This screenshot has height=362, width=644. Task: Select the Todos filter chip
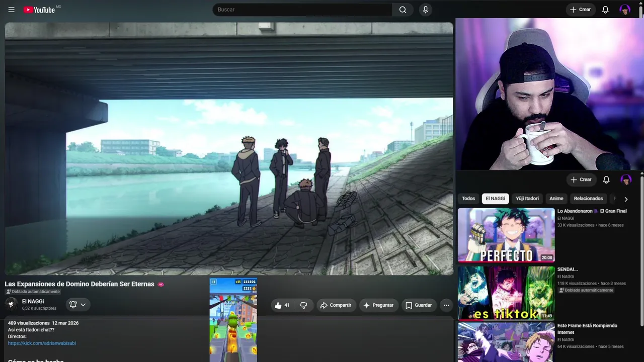pyautogui.click(x=468, y=199)
